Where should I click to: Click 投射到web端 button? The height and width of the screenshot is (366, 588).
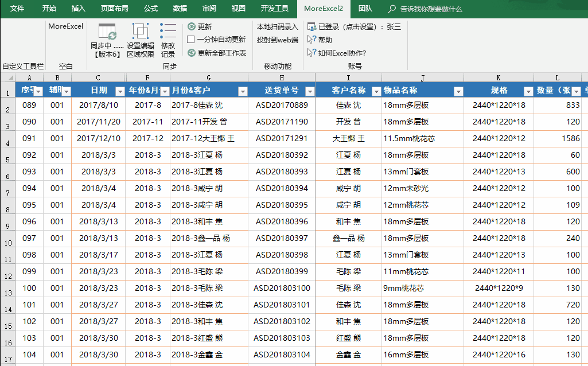pyautogui.click(x=277, y=40)
